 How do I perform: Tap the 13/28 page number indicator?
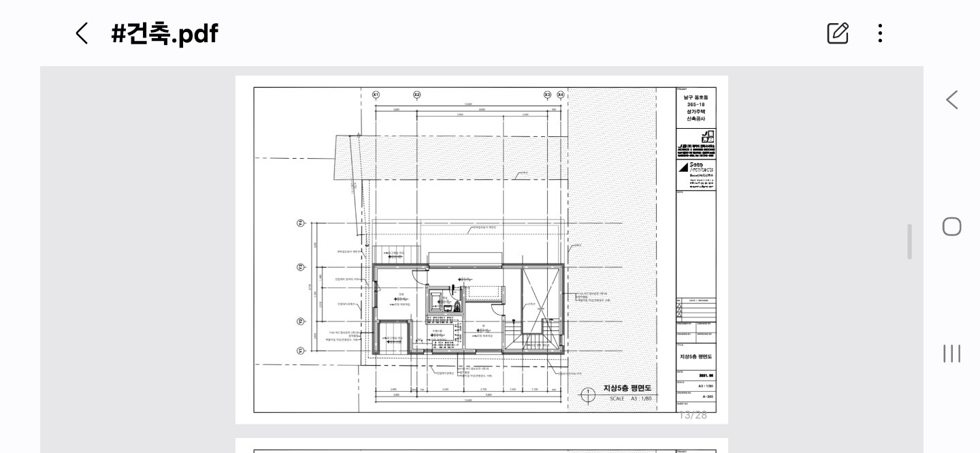[x=693, y=415]
